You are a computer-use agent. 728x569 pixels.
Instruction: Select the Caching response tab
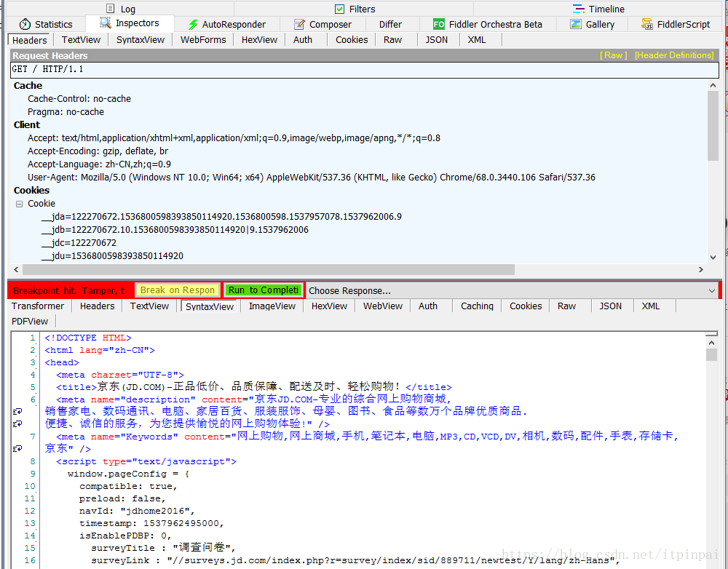477,306
